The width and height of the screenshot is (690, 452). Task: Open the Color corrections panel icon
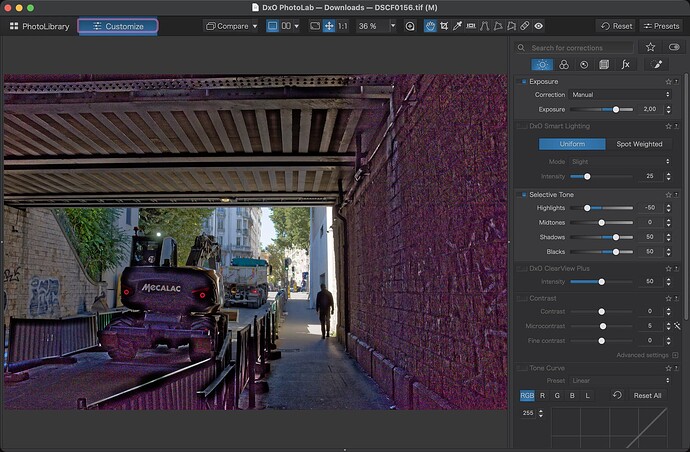click(563, 64)
